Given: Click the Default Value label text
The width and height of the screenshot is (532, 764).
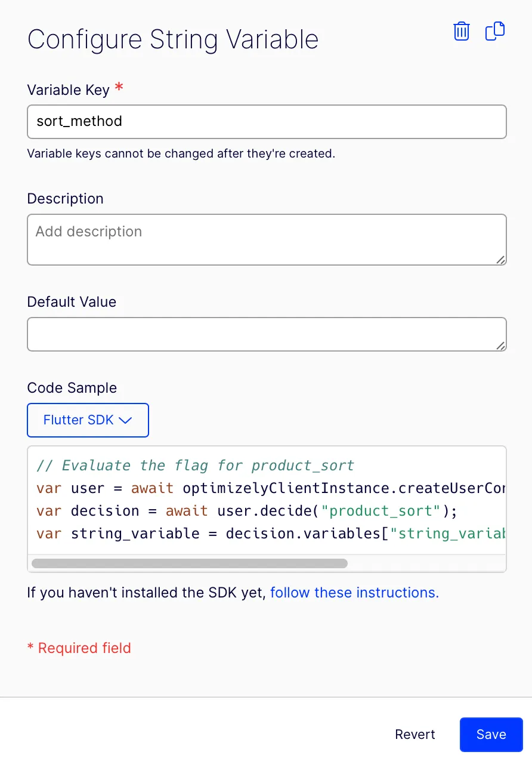Looking at the screenshot, I should coord(72,302).
